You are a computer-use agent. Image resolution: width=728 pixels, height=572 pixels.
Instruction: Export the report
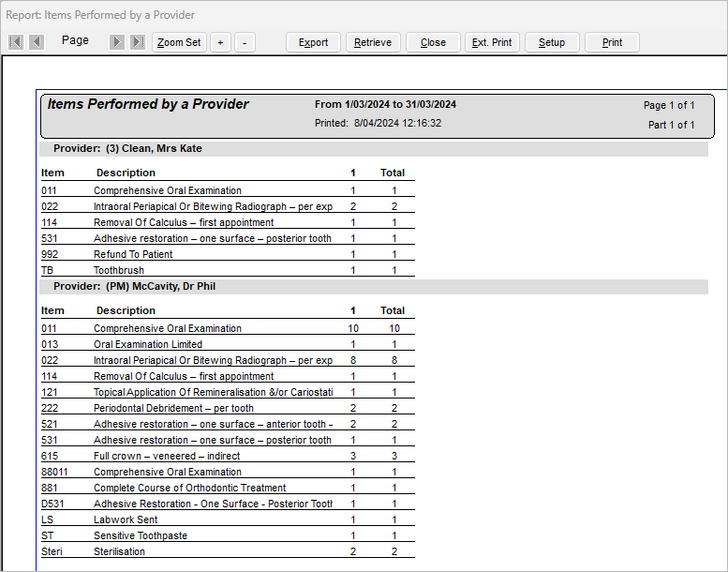point(313,42)
